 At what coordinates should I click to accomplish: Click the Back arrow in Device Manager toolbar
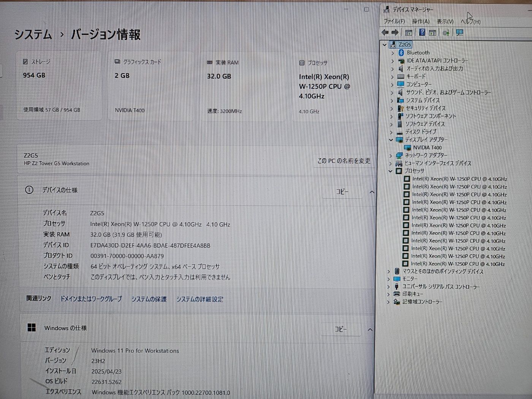(x=385, y=33)
